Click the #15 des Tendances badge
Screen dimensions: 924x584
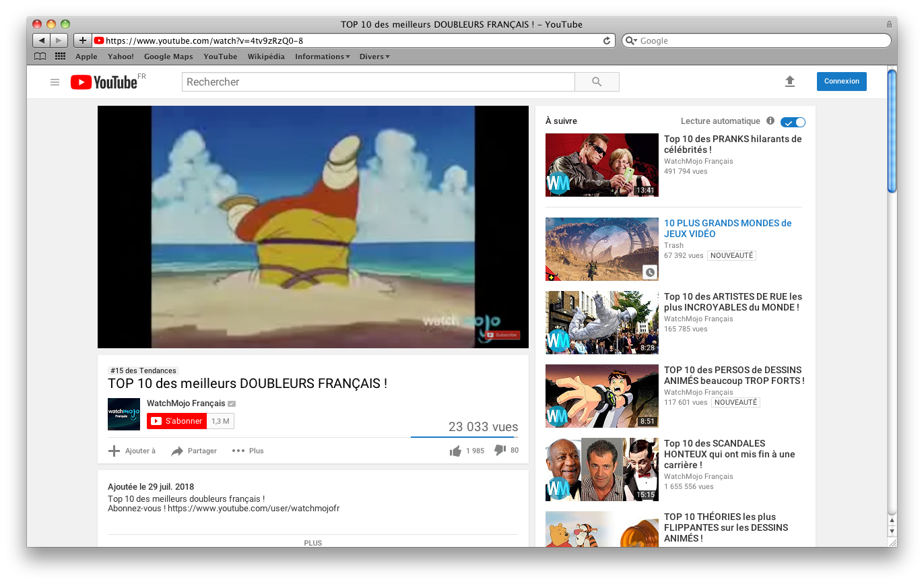click(x=143, y=370)
